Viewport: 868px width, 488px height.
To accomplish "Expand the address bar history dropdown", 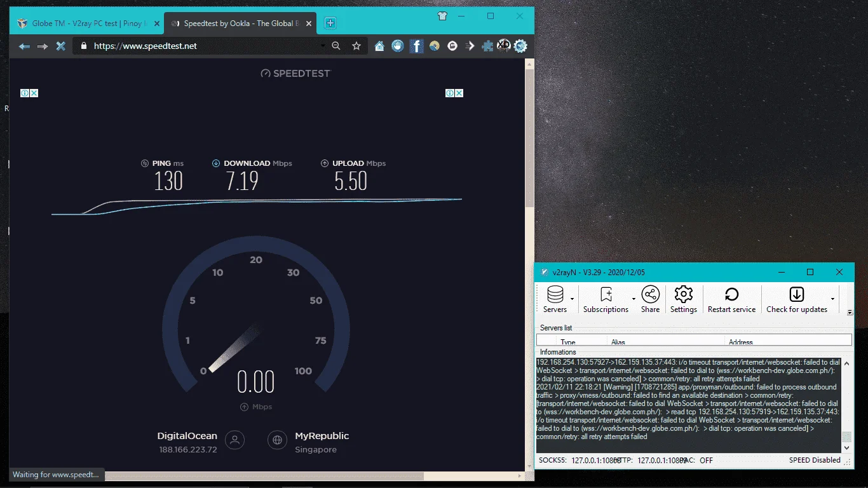I will pos(323,46).
